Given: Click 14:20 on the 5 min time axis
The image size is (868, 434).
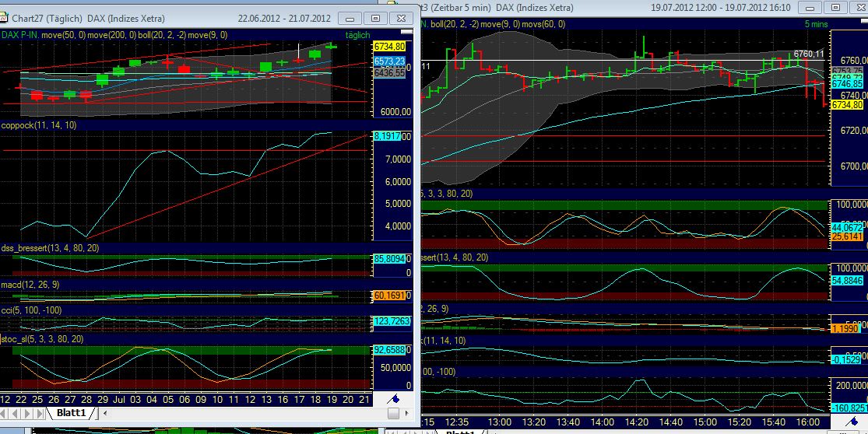Looking at the screenshot, I should pyautogui.click(x=637, y=422).
